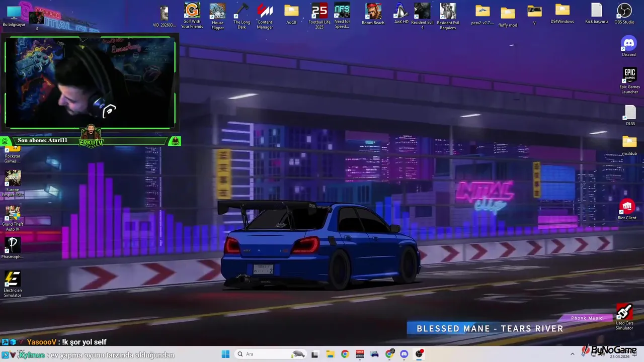Open the AoCII folder
Viewport: 644px width, 362px height.
click(291, 15)
